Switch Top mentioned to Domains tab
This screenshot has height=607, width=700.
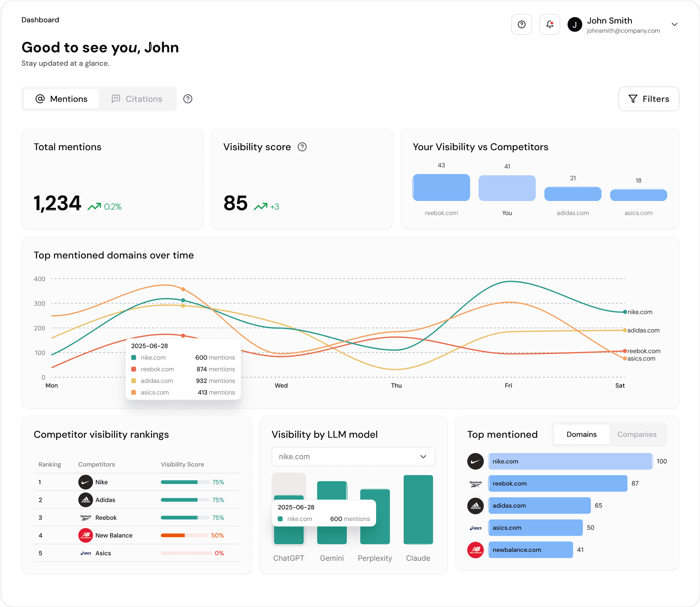[x=581, y=435]
